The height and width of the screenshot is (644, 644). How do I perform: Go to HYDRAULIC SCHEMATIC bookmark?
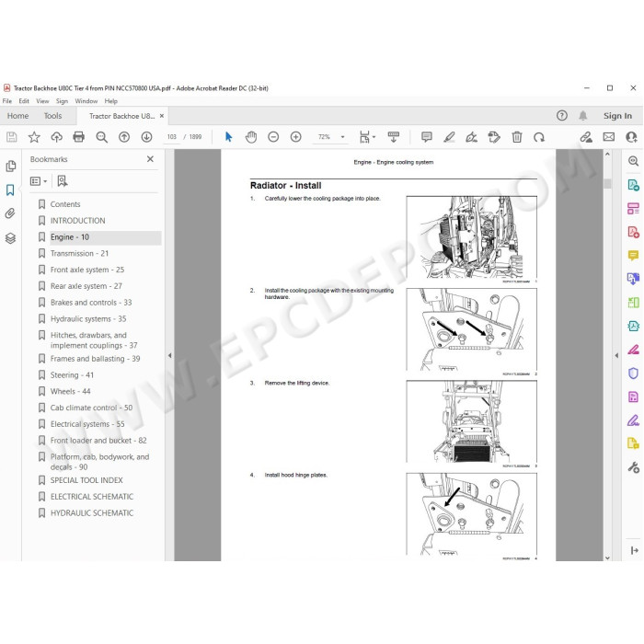coord(92,513)
